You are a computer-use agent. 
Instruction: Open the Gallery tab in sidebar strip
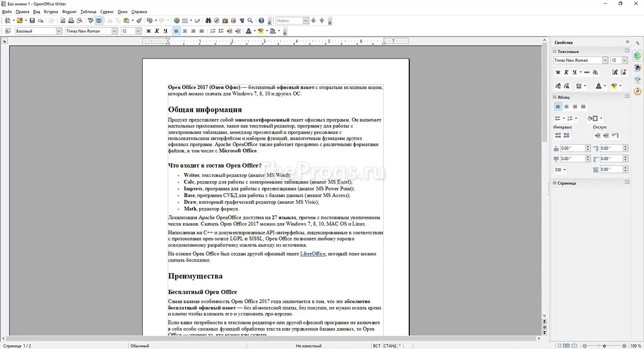click(637, 80)
